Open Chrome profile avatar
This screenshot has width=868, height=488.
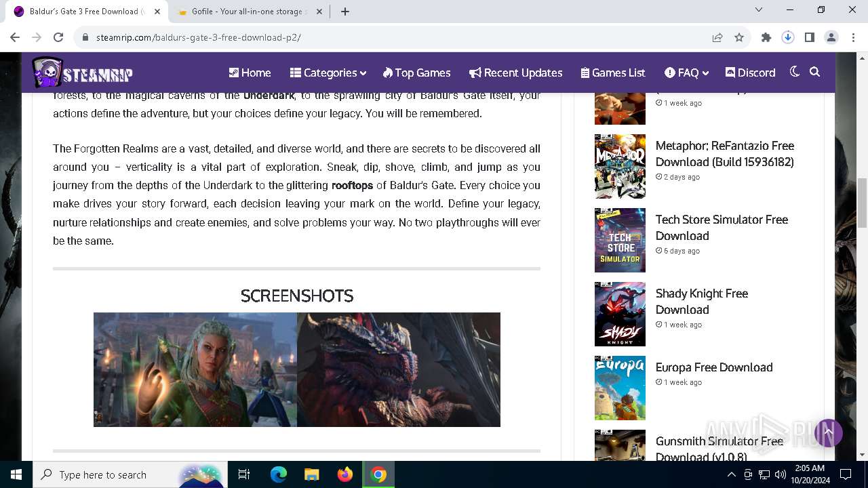tap(831, 37)
